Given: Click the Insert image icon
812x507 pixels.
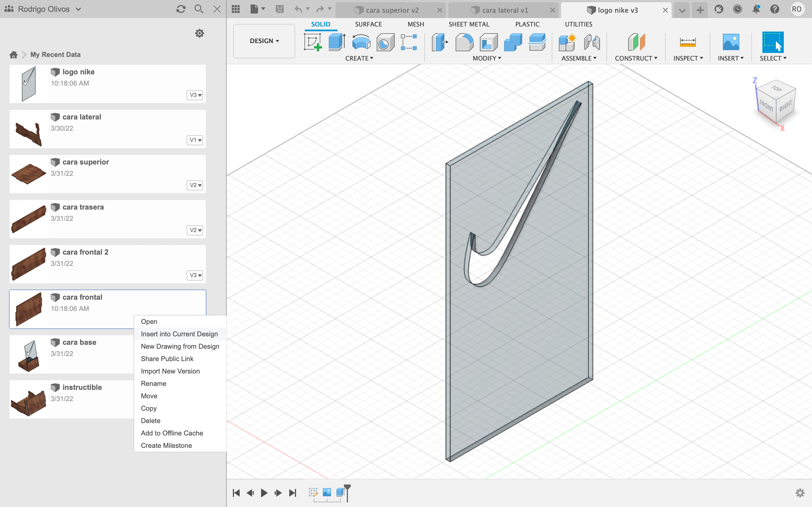Looking at the screenshot, I should (731, 42).
